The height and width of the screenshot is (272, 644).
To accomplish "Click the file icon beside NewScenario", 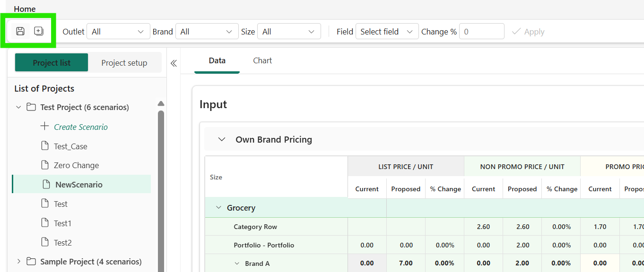I will pyautogui.click(x=46, y=185).
